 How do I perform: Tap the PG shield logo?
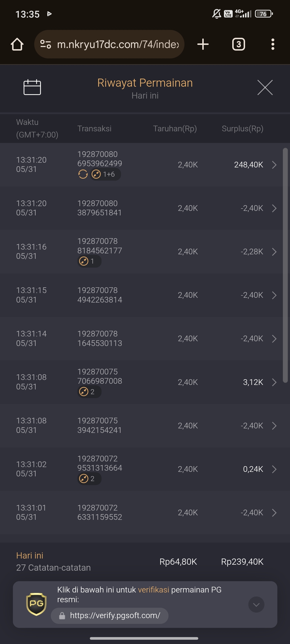[36, 604]
